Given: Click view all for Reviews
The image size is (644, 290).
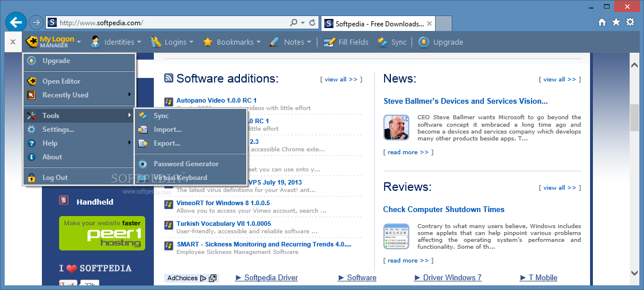Looking at the screenshot, I should pos(560,187).
